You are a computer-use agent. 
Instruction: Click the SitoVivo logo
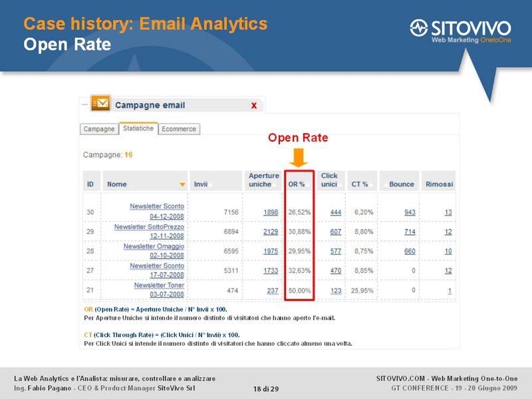pos(460,31)
